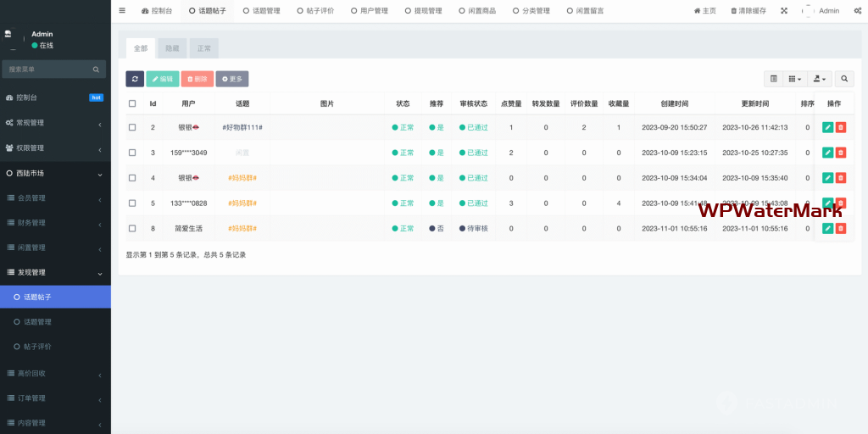Open the 话题管理 tab in top bar

click(261, 11)
